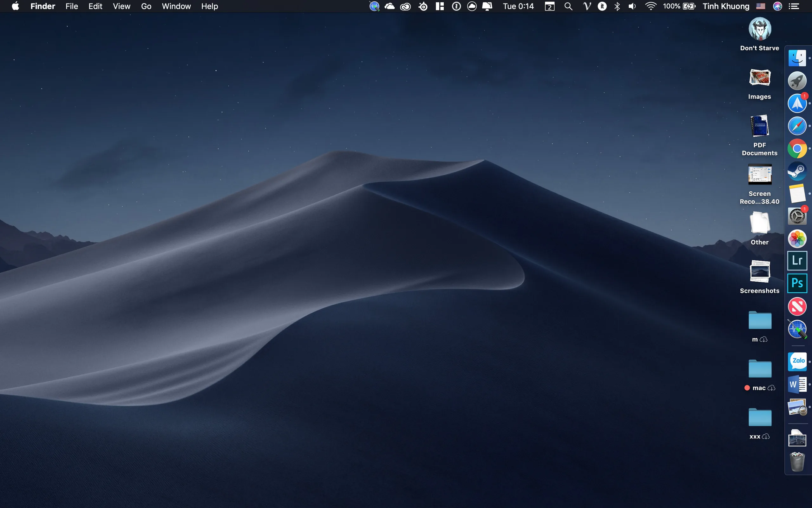Launch Launchpad rocket icon in Dock
This screenshot has height=508, width=812.
(x=797, y=81)
